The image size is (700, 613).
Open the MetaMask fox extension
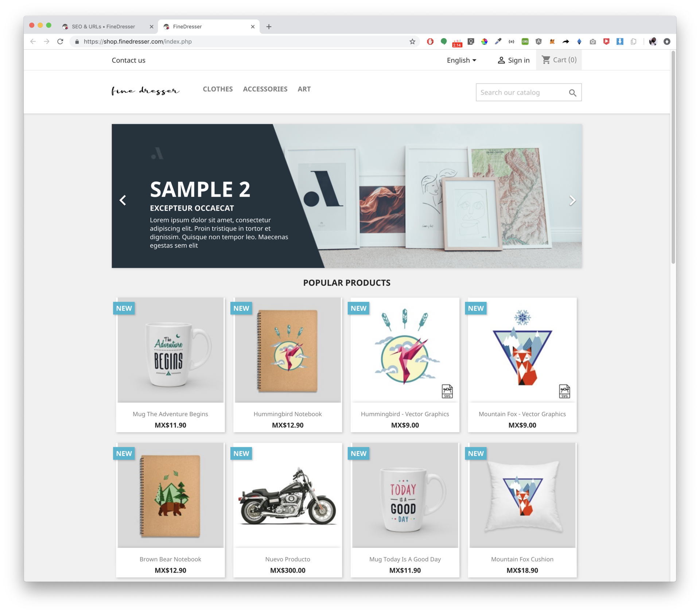pos(552,42)
